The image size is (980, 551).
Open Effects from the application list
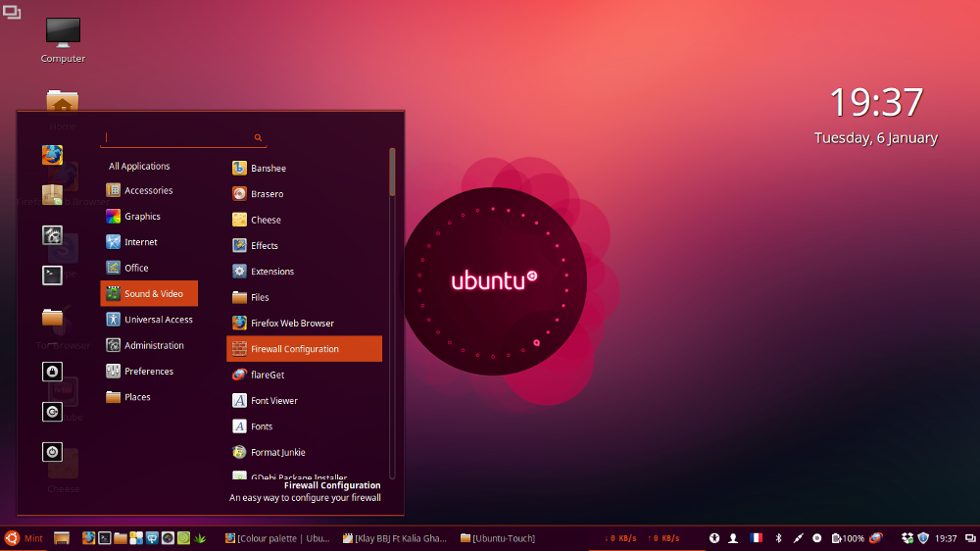pos(305,246)
